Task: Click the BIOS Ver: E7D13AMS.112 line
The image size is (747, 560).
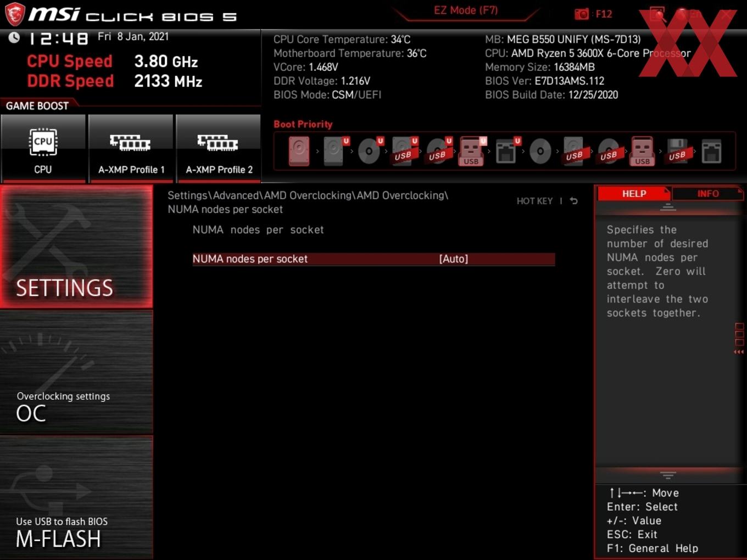Action: 544,81
